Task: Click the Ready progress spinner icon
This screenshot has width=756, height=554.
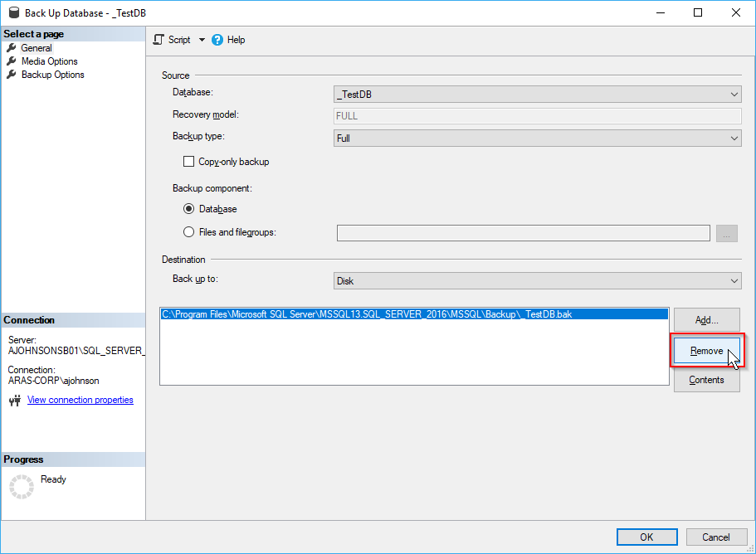Action: tap(21, 486)
